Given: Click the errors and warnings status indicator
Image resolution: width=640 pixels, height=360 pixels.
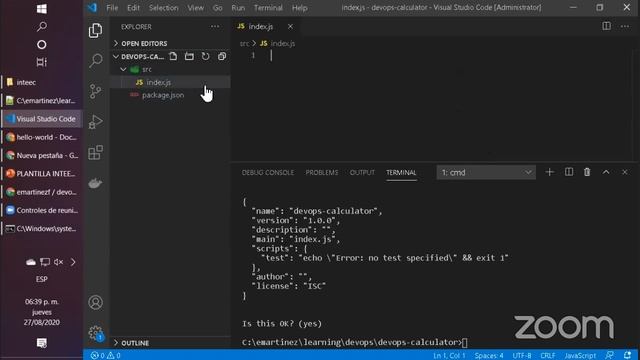Looking at the screenshot, I should (105, 356).
